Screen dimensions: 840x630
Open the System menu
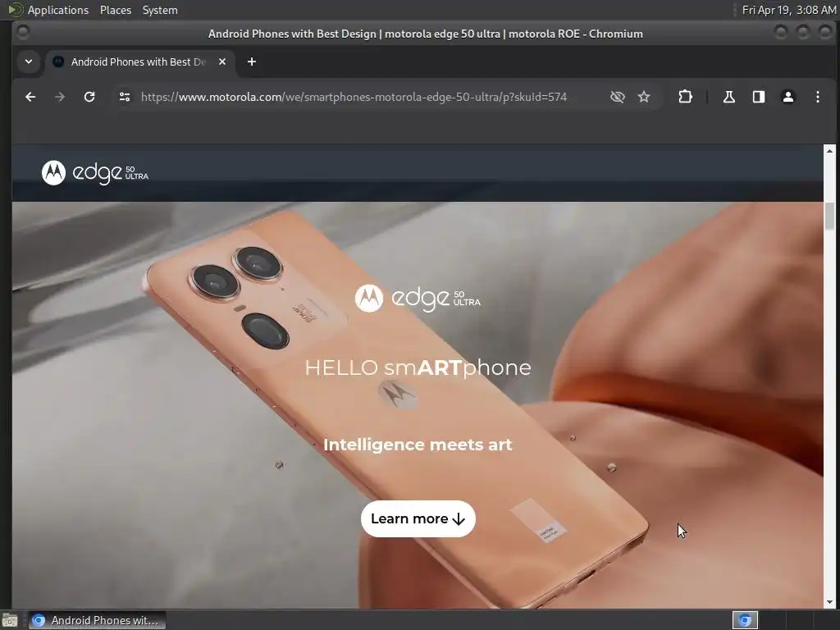[160, 10]
